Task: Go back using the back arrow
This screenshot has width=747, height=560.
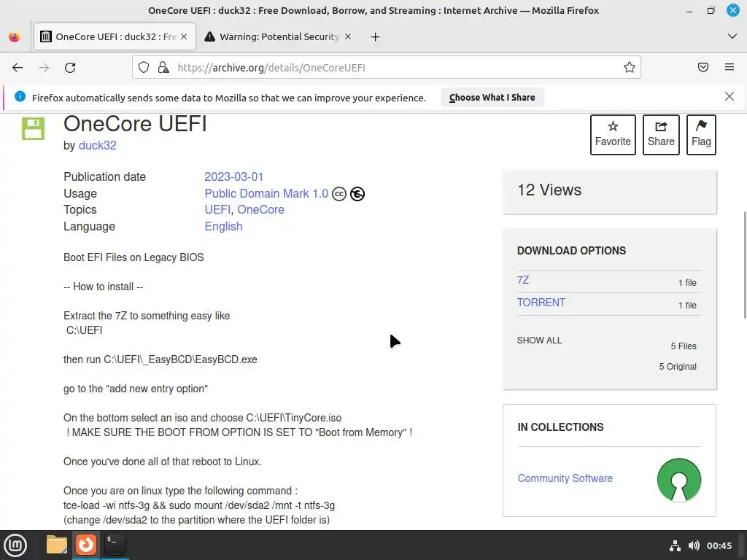Action: (x=18, y=68)
